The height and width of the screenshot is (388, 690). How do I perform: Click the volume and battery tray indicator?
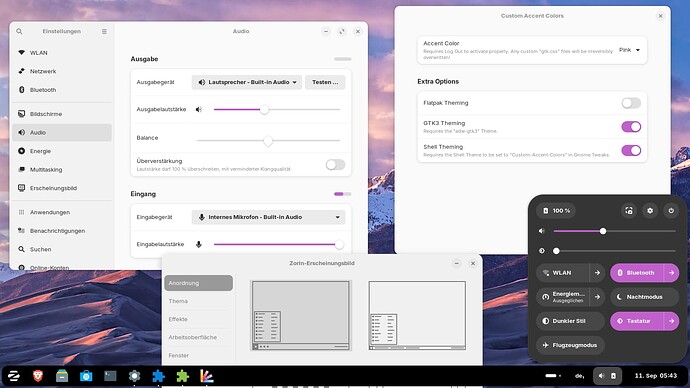click(607, 376)
